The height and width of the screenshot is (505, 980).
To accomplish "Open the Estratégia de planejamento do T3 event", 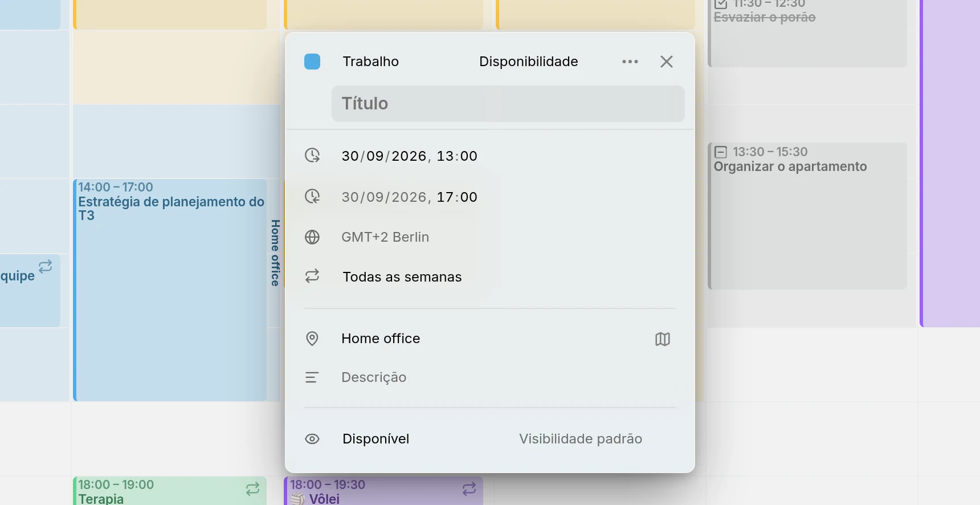I will click(170, 290).
